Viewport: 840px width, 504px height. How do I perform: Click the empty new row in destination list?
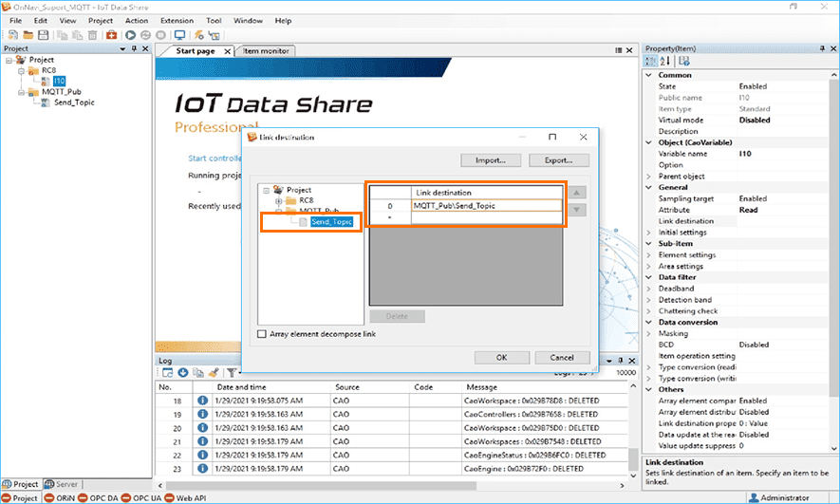[x=486, y=218]
